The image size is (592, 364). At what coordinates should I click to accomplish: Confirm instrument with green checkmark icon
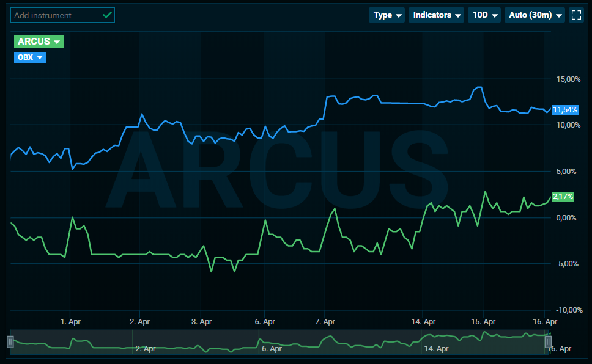tap(107, 15)
